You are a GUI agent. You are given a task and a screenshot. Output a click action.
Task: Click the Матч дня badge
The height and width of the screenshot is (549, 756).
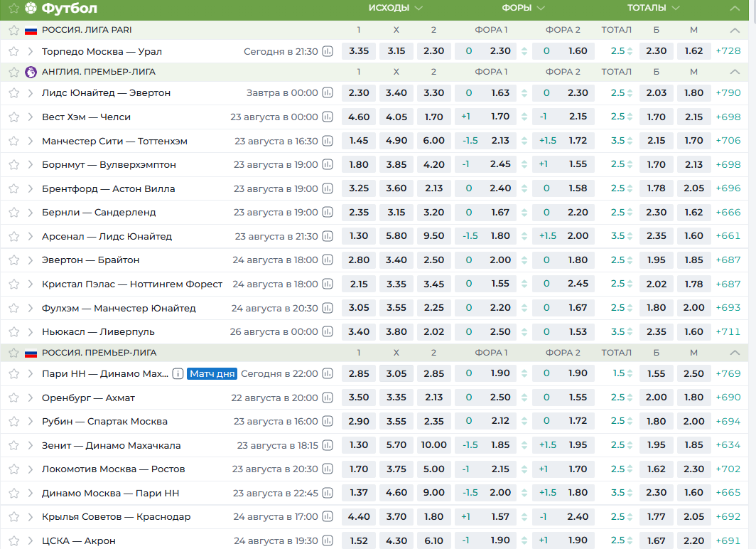[212, 374]
